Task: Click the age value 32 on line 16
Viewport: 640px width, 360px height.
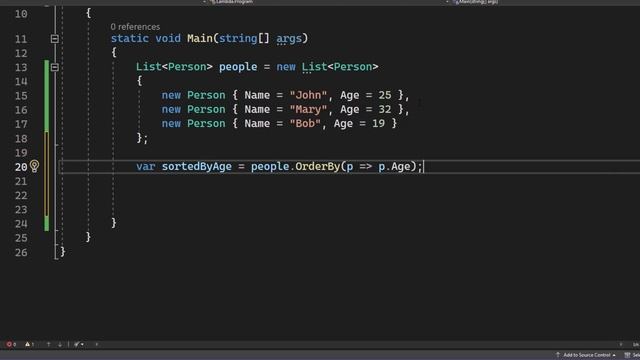Action: (x=384, y=109)
